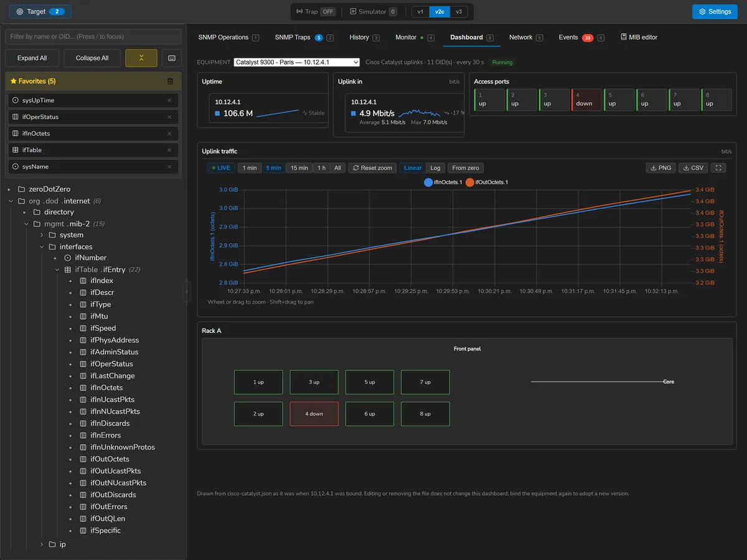Focus the OID filter field
Viewport: 747px width, 560px height.
(93, 37)
